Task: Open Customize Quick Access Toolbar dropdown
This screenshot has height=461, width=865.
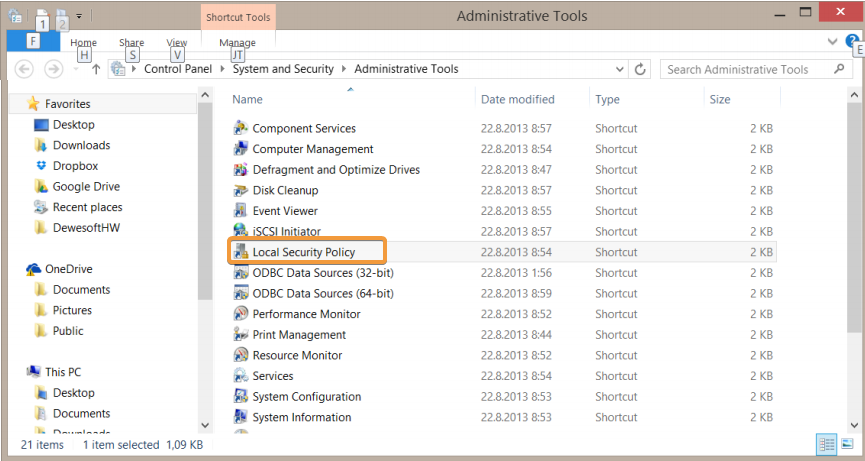Action: [x=79, y=17]
